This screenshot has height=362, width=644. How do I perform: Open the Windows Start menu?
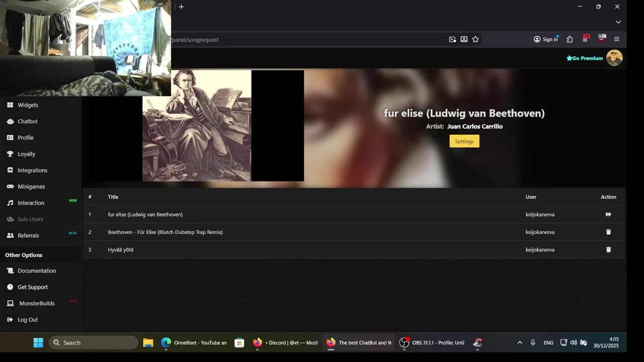click(38, 342)
